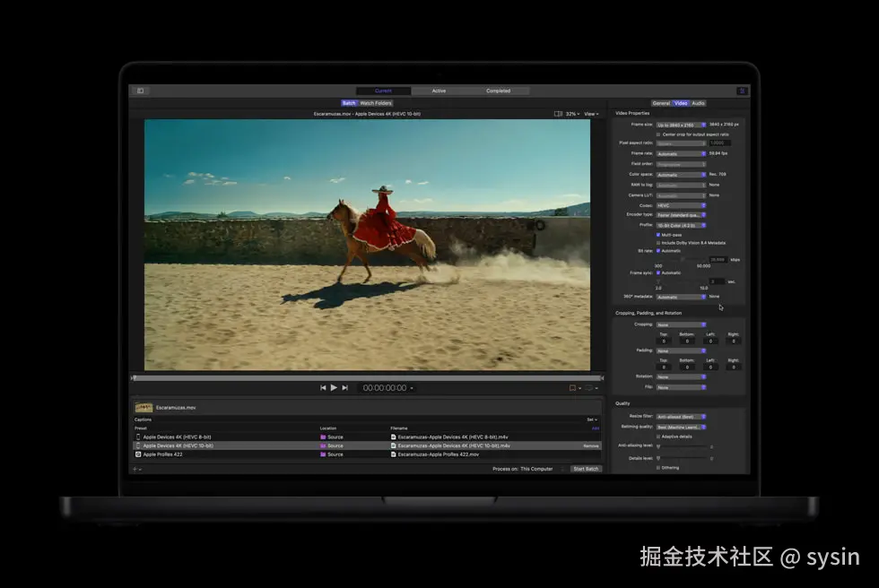Viewport: 879px width, 588px height.
Task: Toggle Bit rate Automatic checkbox
Action: tap(658, 250)
